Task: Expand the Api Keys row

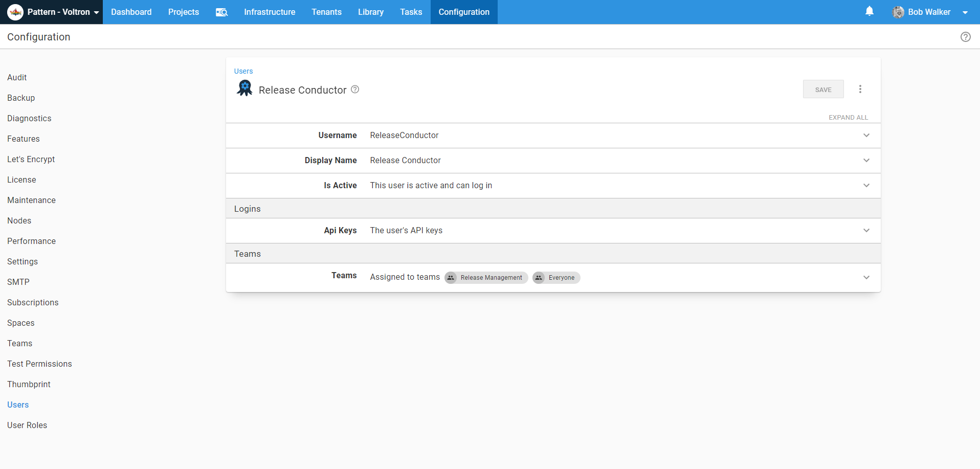Action: (866, 230)
